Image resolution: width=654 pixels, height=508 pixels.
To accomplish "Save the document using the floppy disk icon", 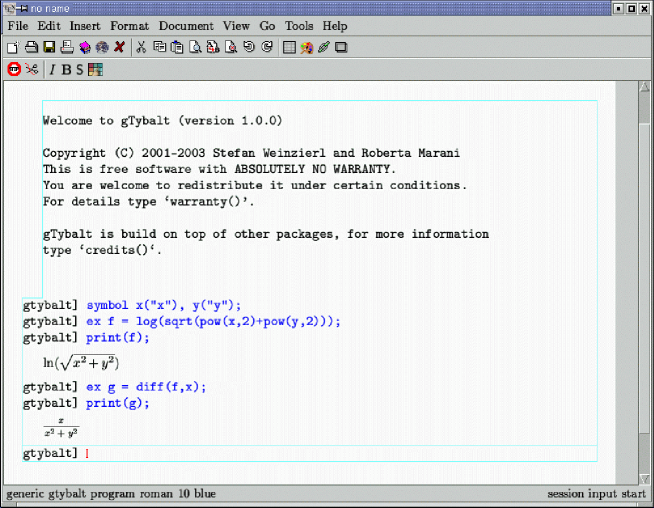I will pos(48,47).
